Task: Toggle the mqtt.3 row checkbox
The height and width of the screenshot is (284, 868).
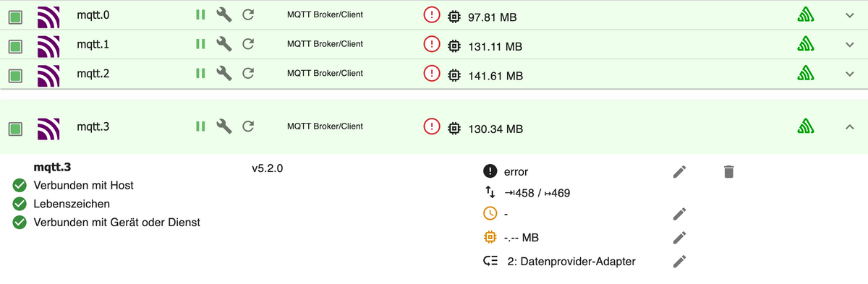Action: [14, 129]
